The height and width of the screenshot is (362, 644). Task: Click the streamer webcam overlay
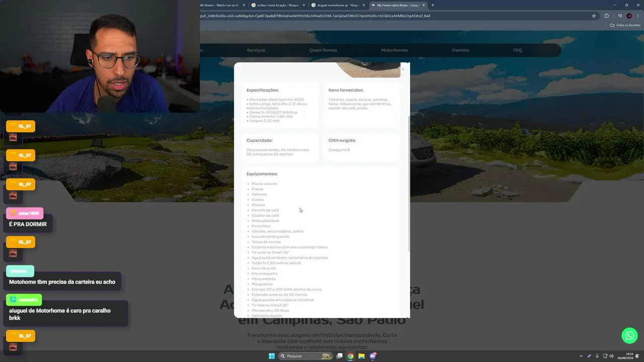[x=100, y=56]
